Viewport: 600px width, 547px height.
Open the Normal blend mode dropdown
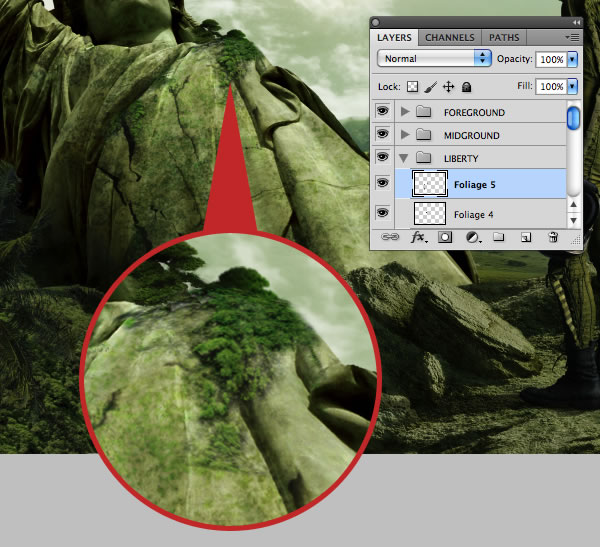(434, 59)
